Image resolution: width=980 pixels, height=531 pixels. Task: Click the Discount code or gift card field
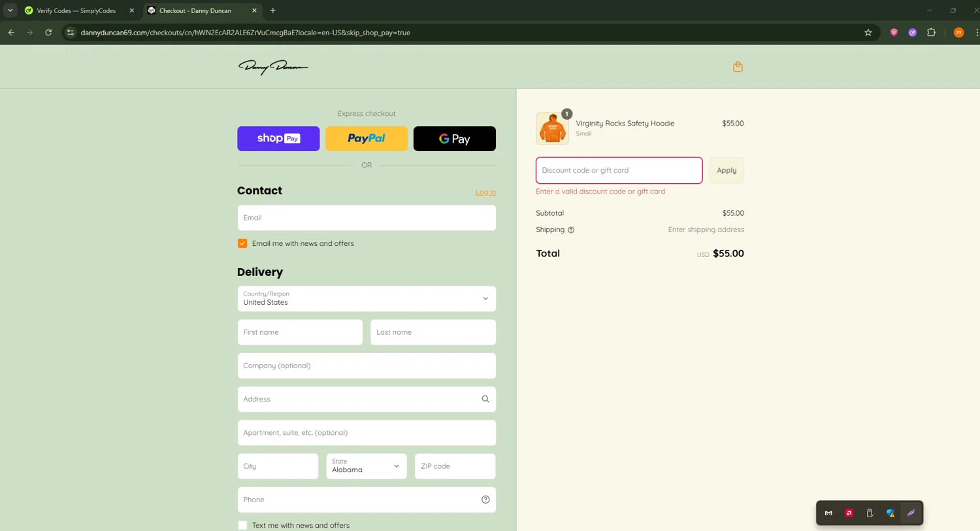(x=619, y=170)
